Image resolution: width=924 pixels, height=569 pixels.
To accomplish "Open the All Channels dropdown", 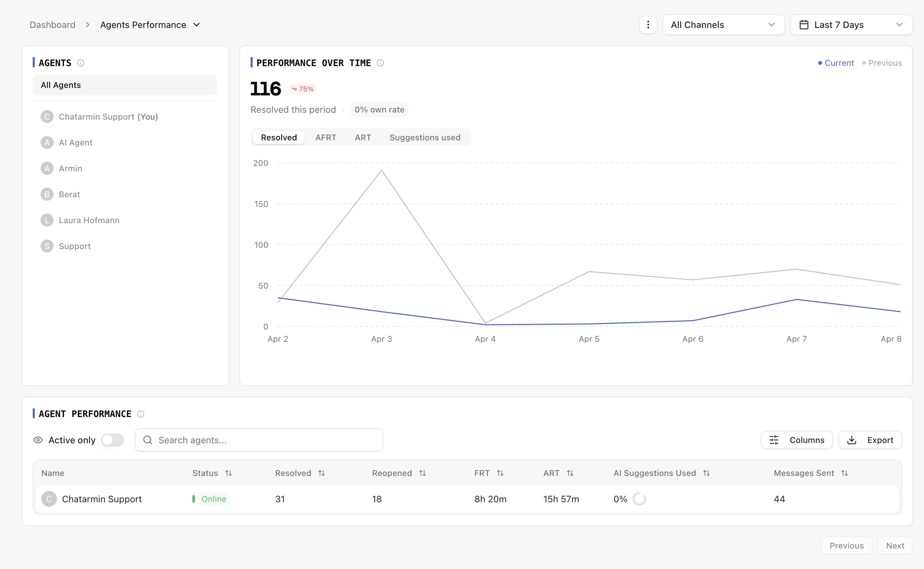I will coord(723,25).
